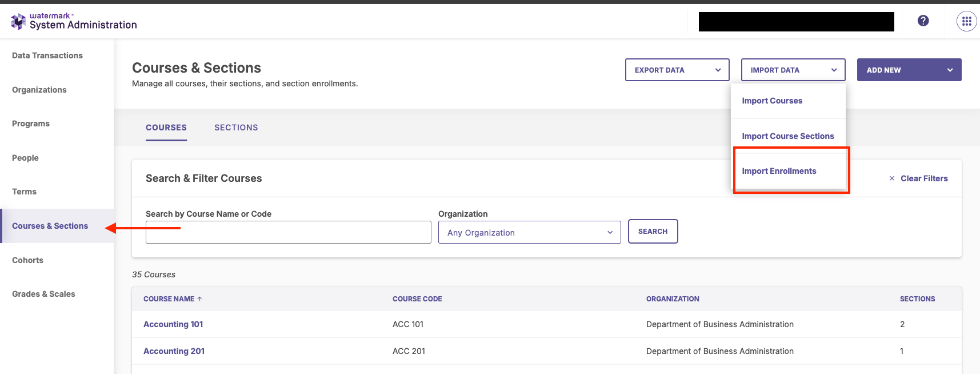
Task: Navigate to Terms in sidebar
Action: pyautogui.click(x=24, y=192)
